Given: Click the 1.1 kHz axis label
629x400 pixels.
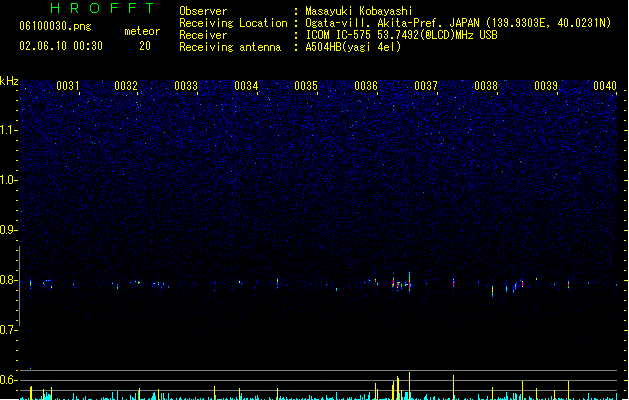Looking at the screenshot, I should click(x=8, y=130).
